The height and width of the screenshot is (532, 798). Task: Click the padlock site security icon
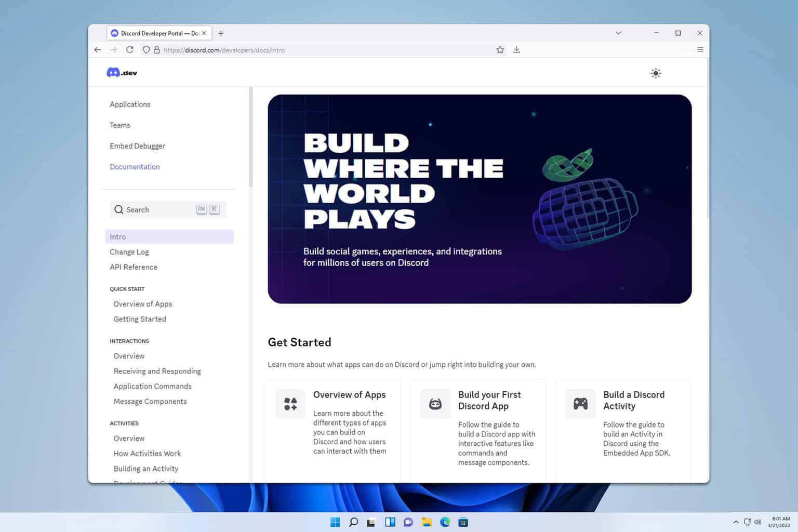[156, 50]
